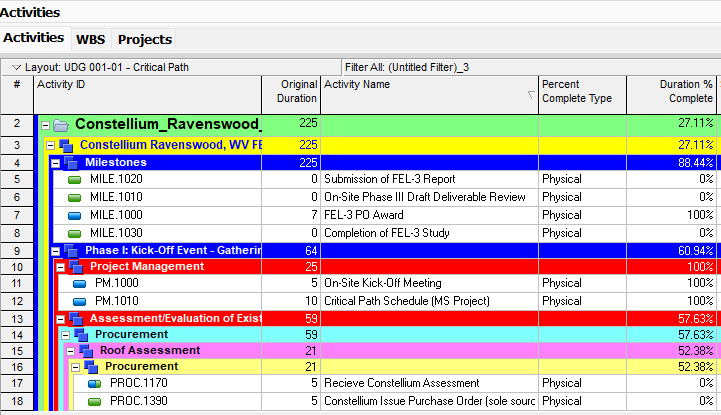The height and width of the screenshot is (415, 721).
Task: Sort by Original Duration column header
Action: (x=291, y=95)
